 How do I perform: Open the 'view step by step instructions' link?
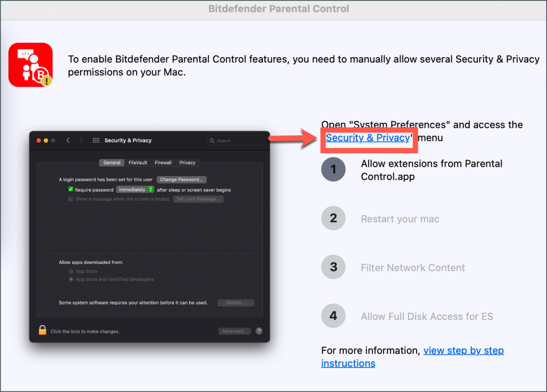pyautogui.click(x=463, y=350)
